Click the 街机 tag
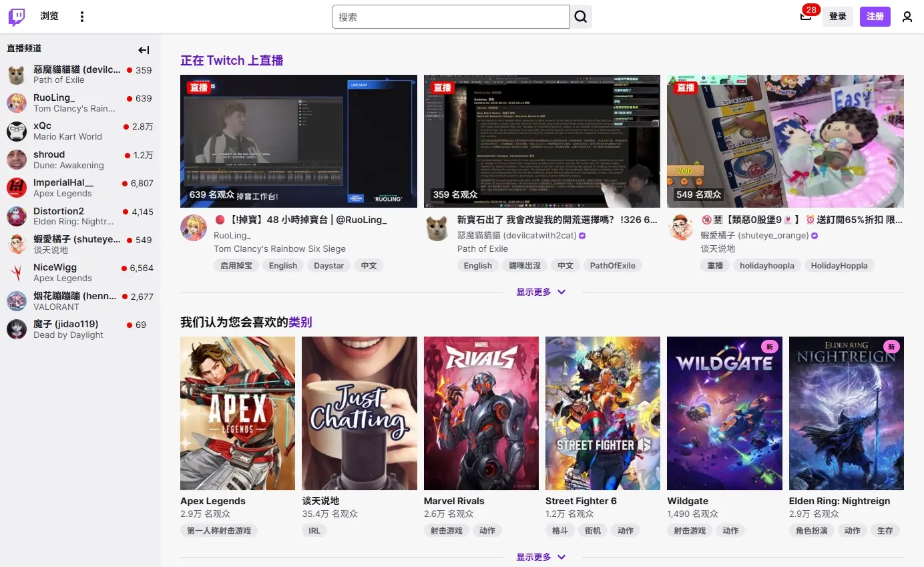This screenshot has width=924, height=567. (x=593, y=530)
